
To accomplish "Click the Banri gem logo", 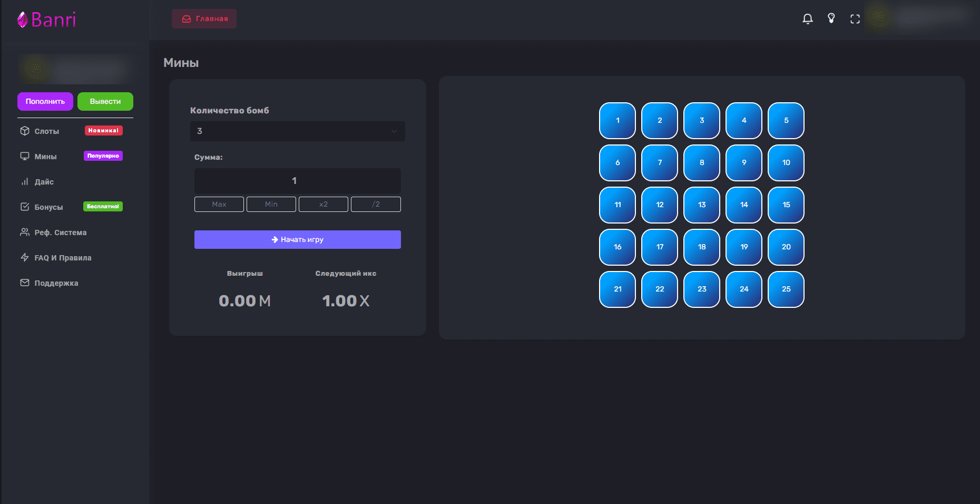I will [23, 20].
